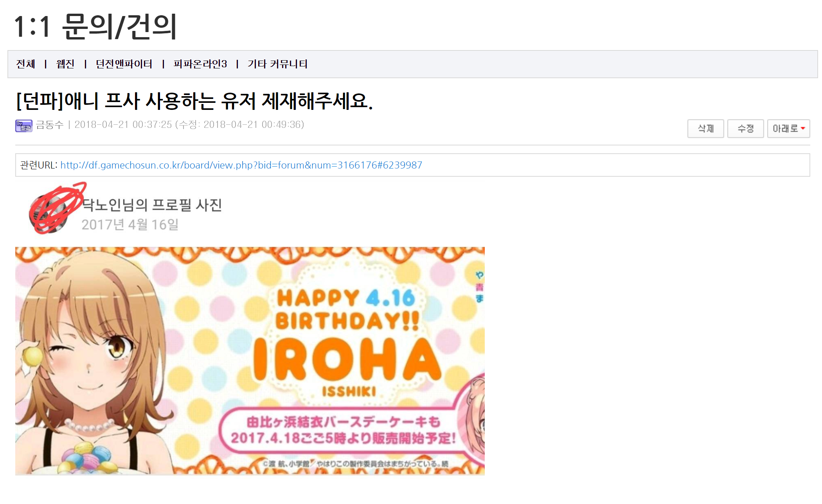Click the 2017년 4월 16일 date text

tap(130, 224)
